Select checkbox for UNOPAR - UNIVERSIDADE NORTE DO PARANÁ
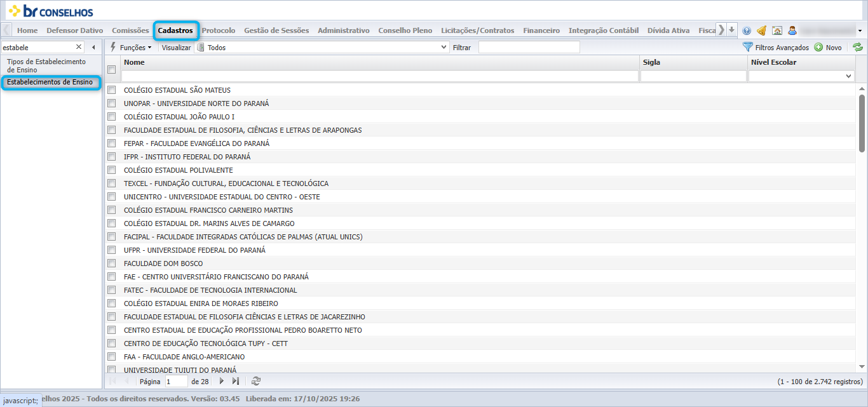Viewport: 868px width, 407px height. click(x=111, y=103)
